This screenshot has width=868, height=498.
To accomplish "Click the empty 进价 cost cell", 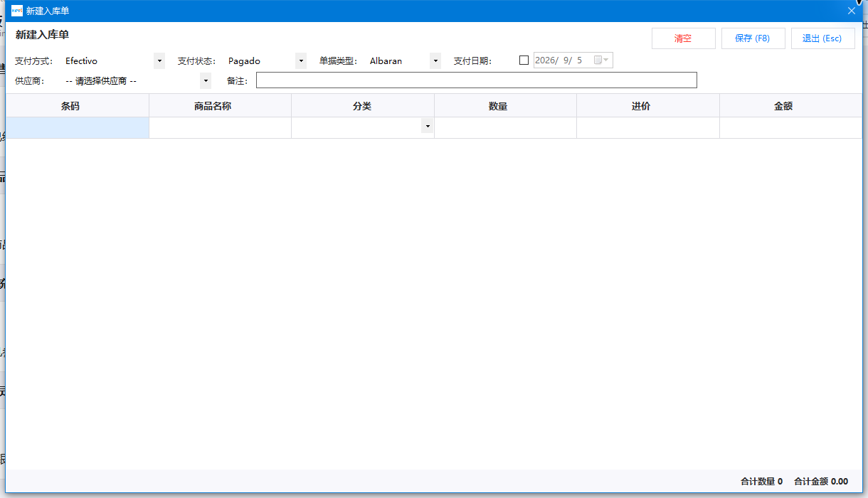I will coord(648,127).
